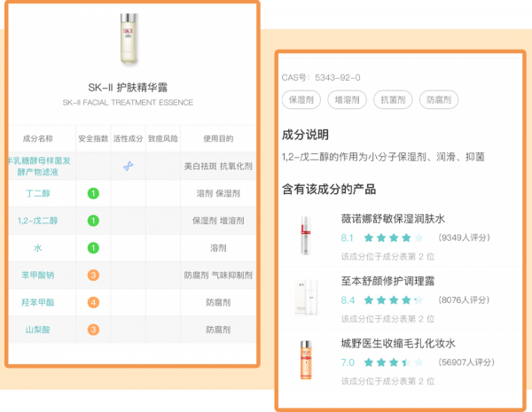Click orange safety index 4 for 羟苯甲酯

(x=93, y=302)
